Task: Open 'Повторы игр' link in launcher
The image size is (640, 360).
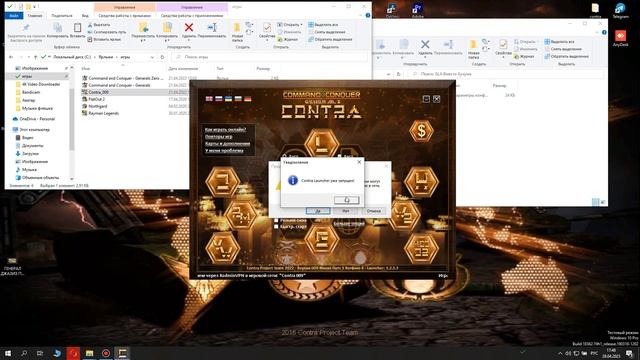Action: click(218, 136)
